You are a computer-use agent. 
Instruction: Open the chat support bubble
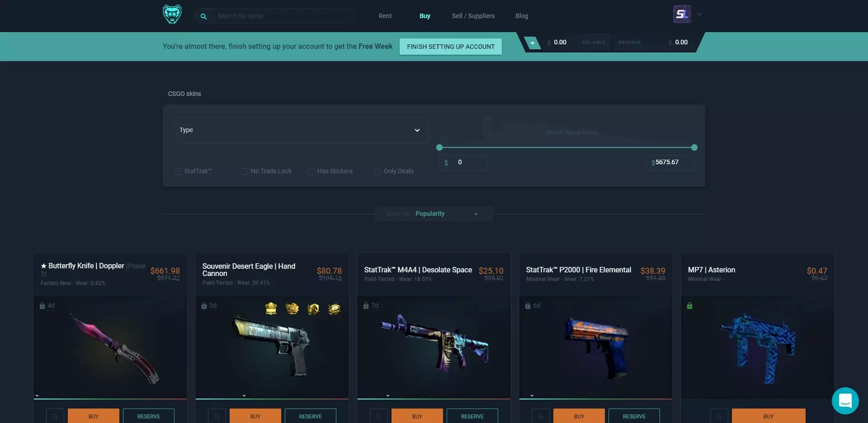pos(845,400)
